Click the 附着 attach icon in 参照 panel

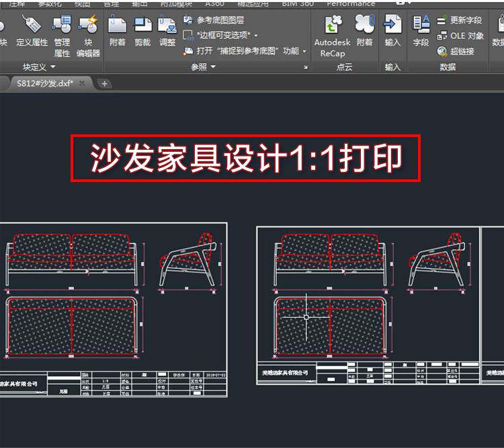[x=118, y=24]
